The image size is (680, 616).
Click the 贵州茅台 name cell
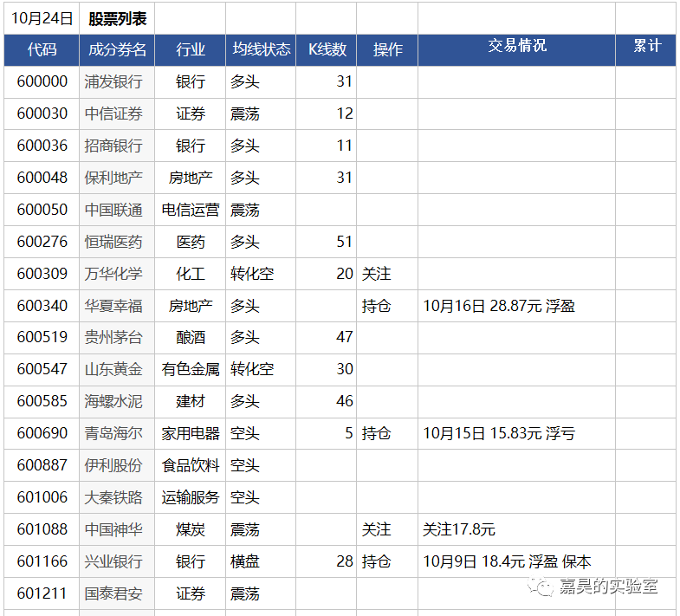point(117,338)
